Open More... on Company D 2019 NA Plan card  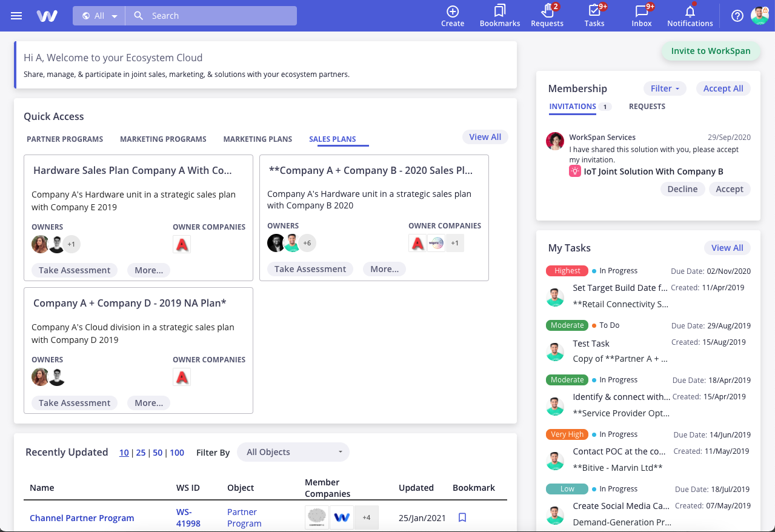point(148,403)
